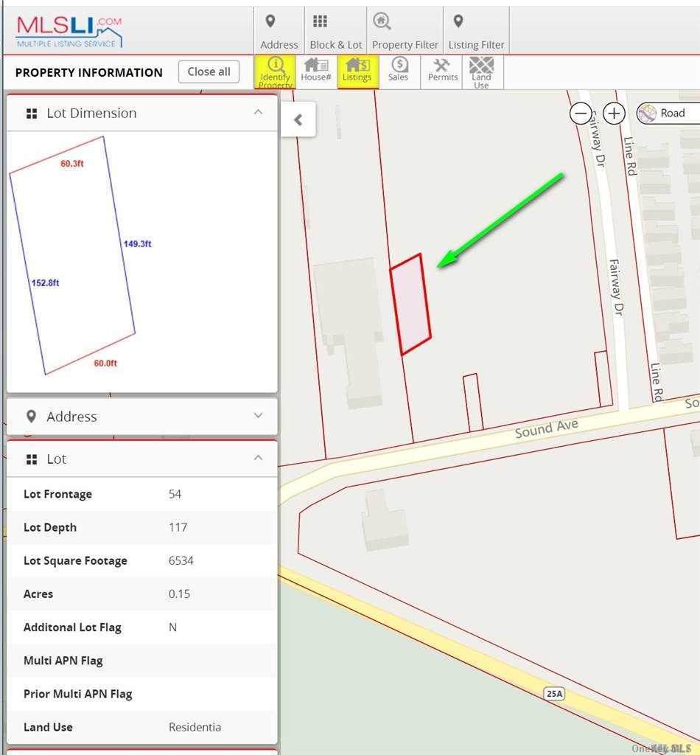Open the Listing Filter tab
Screen dimensions: 700x755
(476, 30)
